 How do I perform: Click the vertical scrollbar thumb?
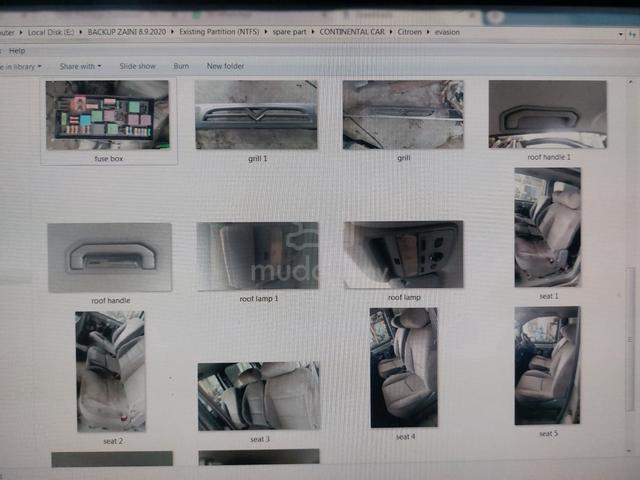[630, 340]
